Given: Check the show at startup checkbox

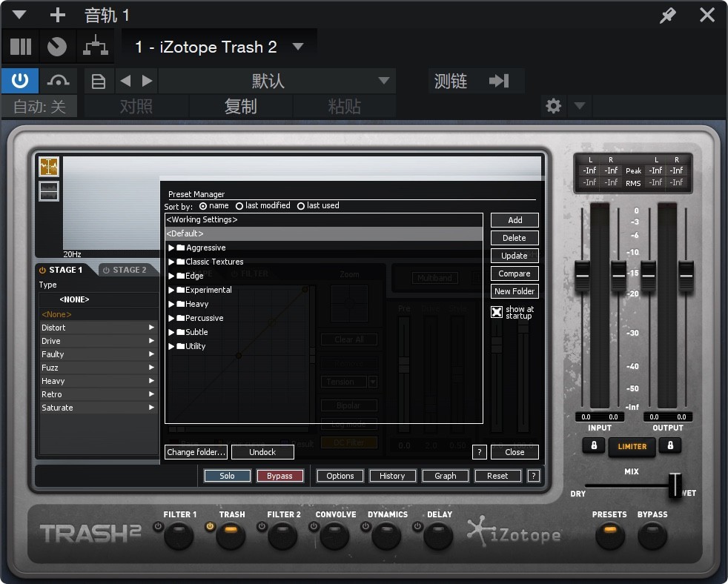Looking at the screenshot, I should coord(496,311).
